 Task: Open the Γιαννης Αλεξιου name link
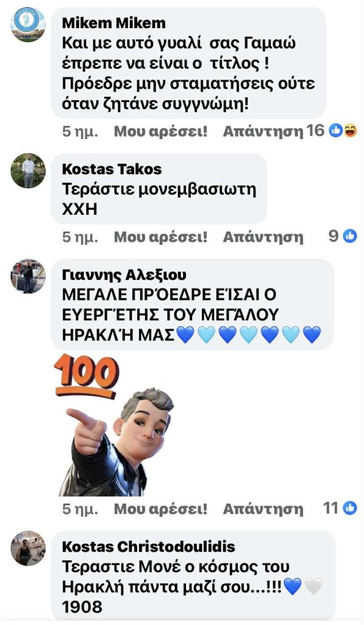click(x=124, y=275)
